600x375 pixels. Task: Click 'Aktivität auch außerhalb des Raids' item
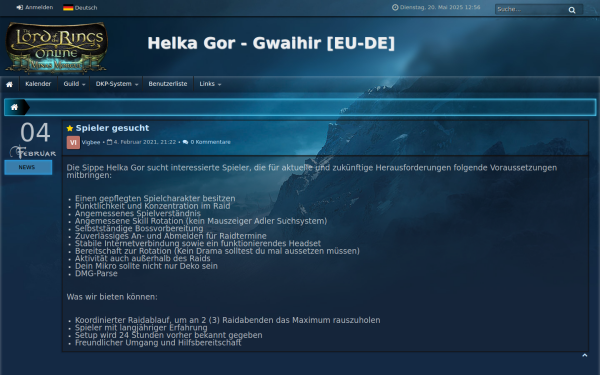tap(143, 258)
